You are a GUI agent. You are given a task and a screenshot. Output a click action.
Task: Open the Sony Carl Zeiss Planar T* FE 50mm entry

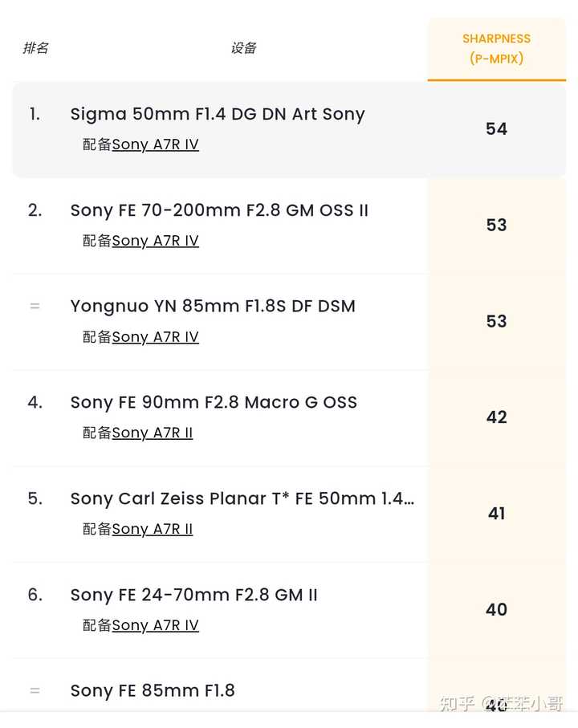(x=242, y=498)
